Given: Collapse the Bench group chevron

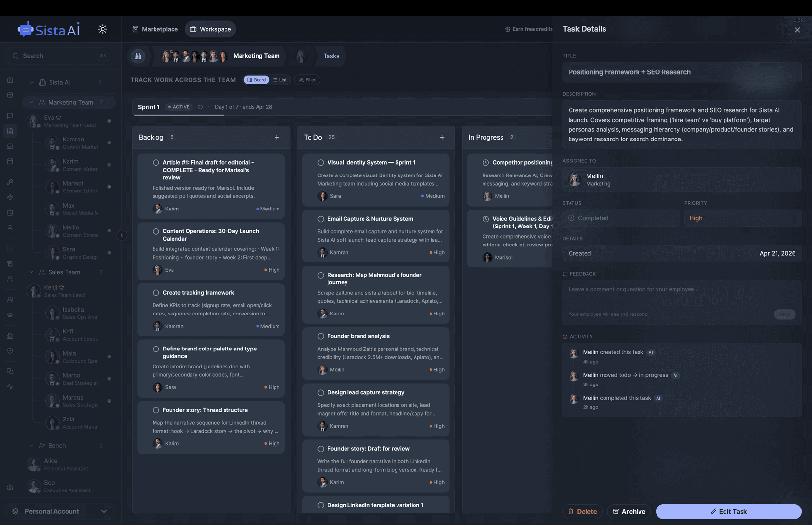Looking at the screenshot, I should click(x=31, y=446).
